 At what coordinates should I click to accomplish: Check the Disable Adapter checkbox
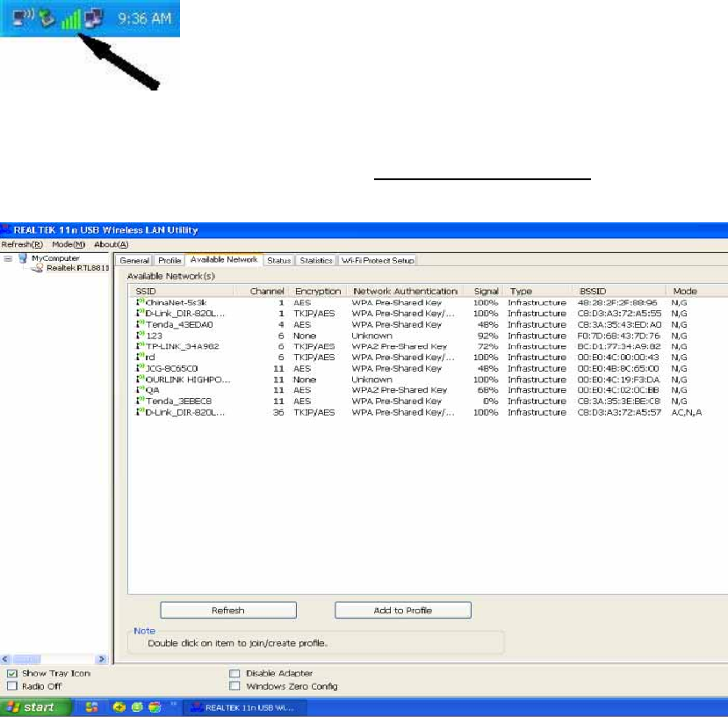(235, 673)
